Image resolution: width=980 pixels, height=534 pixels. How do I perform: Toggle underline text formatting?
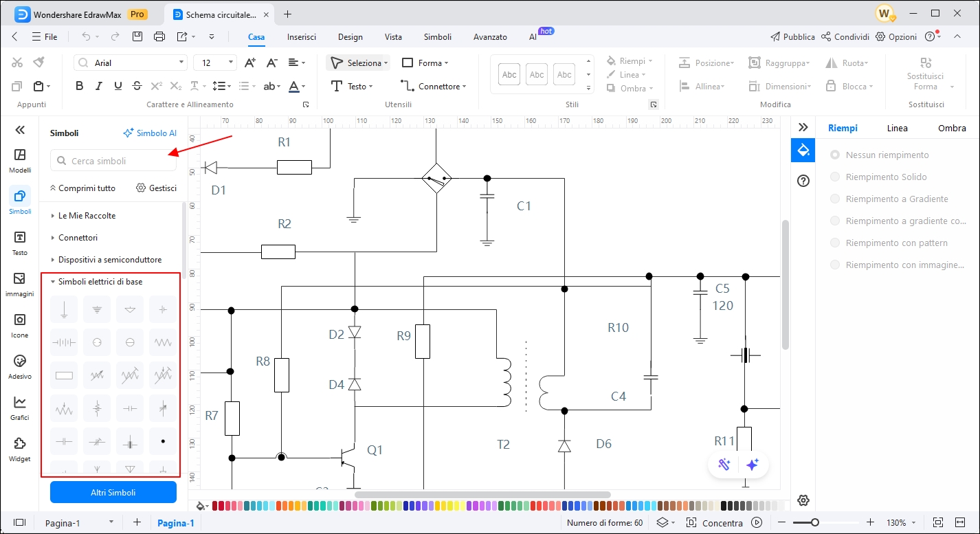click(x=118, y=86)
